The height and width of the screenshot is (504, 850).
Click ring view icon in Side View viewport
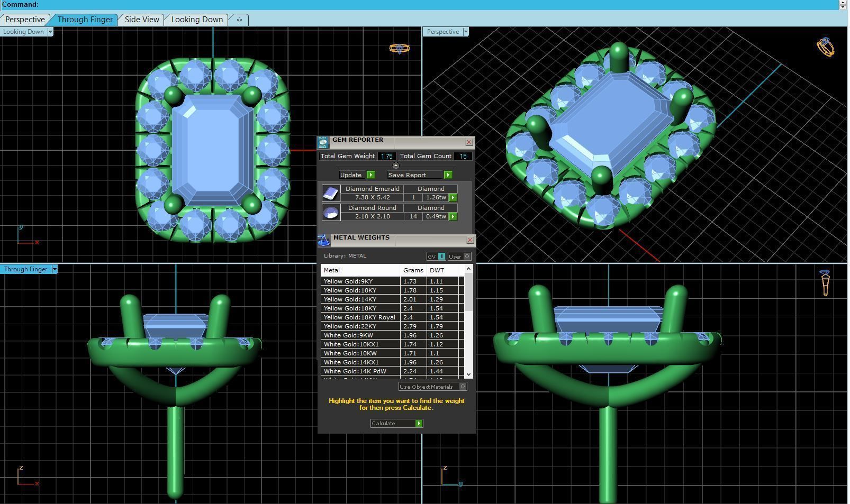click(825, 282)
